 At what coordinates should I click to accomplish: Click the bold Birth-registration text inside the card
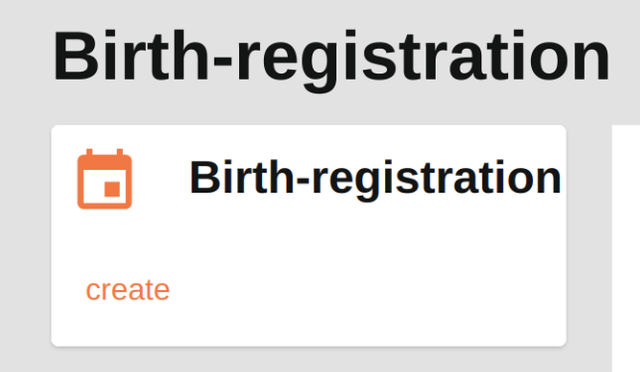tap(375, 178)
